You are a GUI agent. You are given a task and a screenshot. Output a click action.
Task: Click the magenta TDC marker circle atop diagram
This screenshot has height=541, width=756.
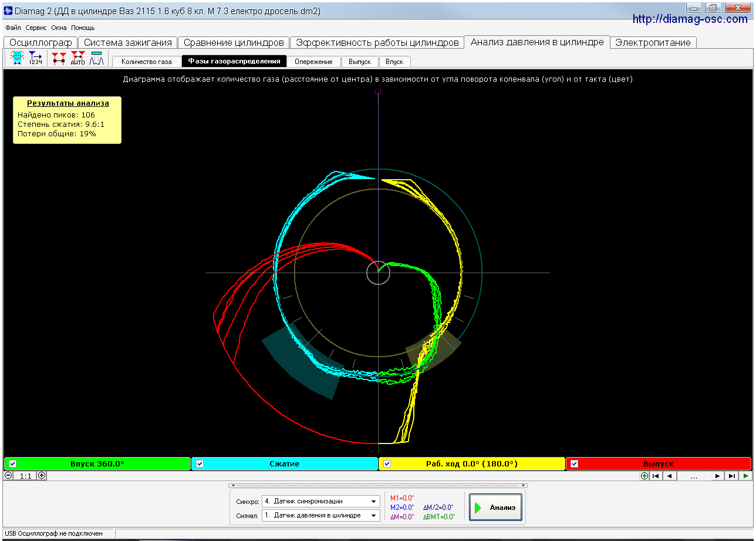click(378, 92)
